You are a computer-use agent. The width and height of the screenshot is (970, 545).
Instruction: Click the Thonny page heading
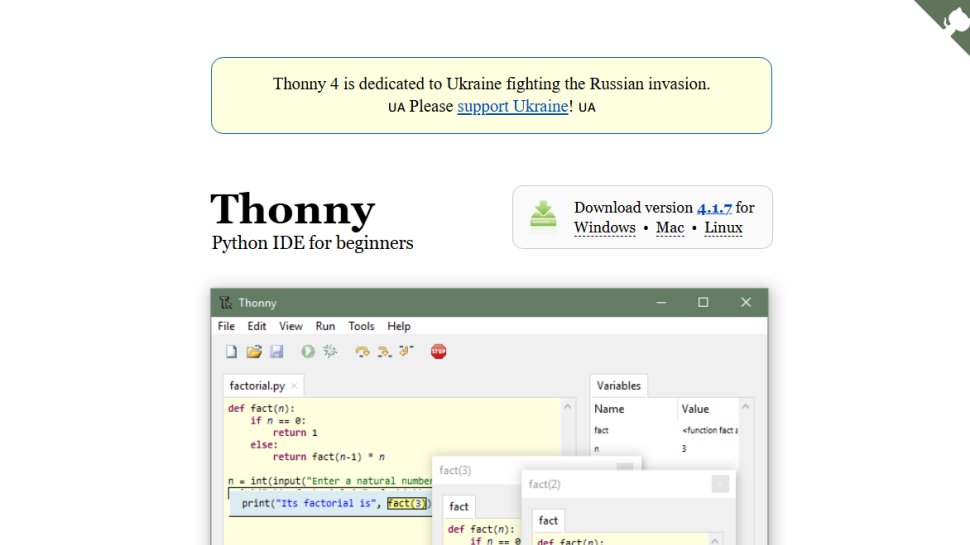pyautogui.click(x=293, y=209)
